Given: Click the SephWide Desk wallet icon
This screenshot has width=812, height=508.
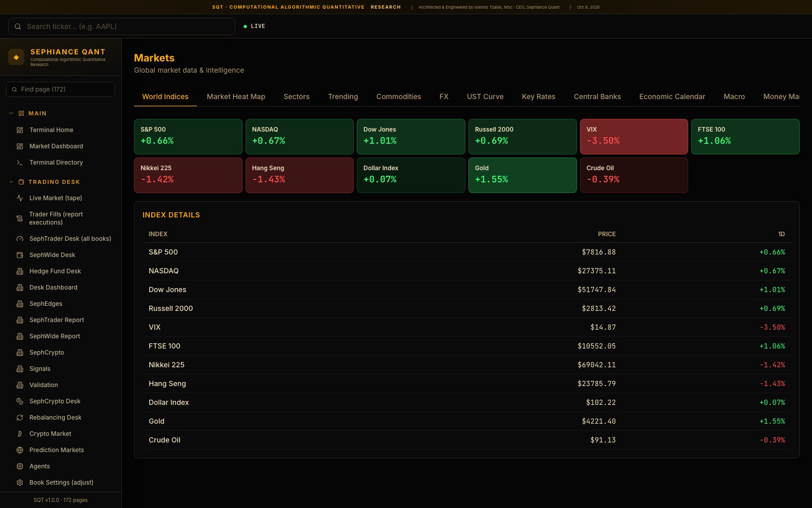Looking at the screenshot, I should coord(20,255).
